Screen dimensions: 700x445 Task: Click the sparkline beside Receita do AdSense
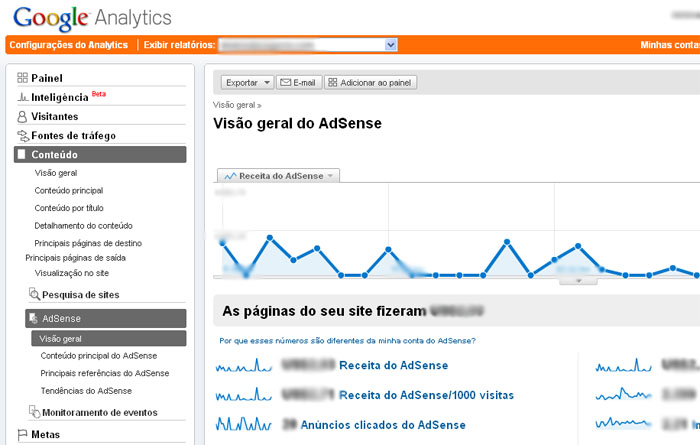(x=244, y=365)
